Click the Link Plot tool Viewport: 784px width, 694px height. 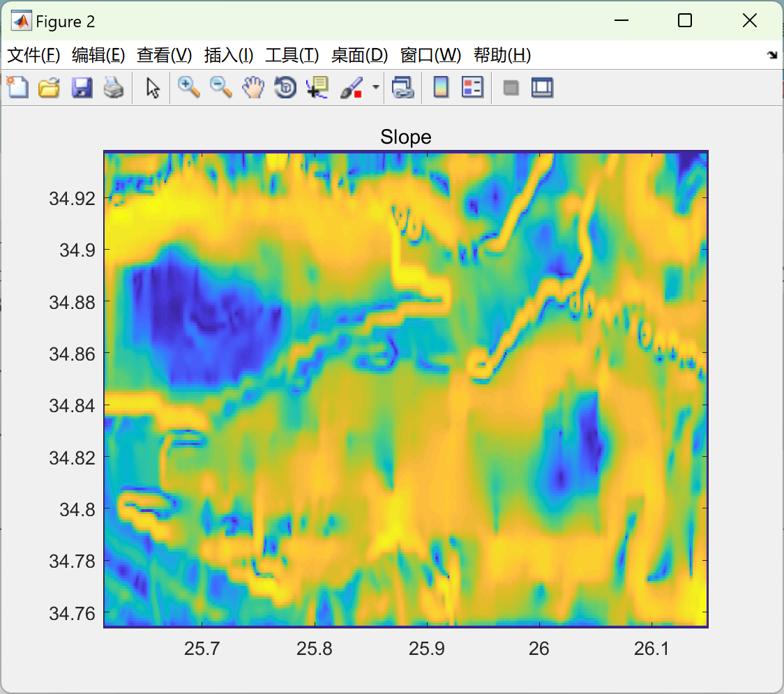click(x=403, y=87)
